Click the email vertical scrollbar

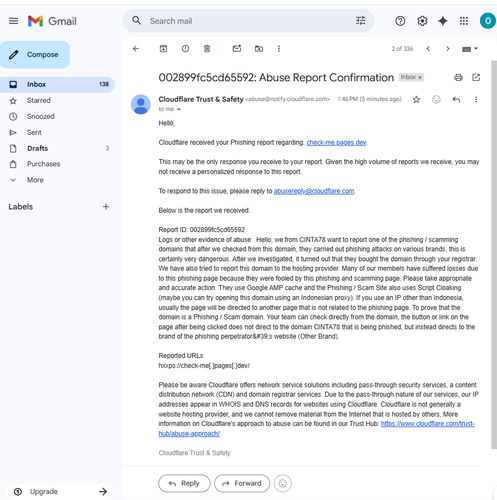494,255
